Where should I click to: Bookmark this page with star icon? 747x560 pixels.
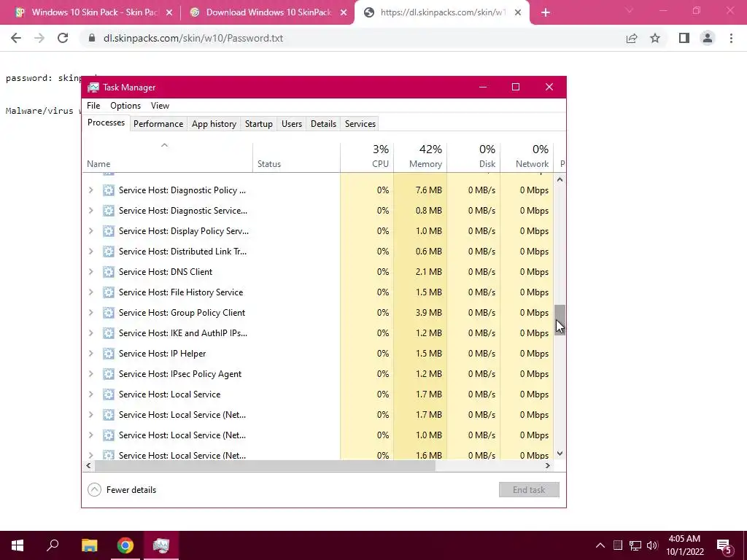[x=655, y=38]
